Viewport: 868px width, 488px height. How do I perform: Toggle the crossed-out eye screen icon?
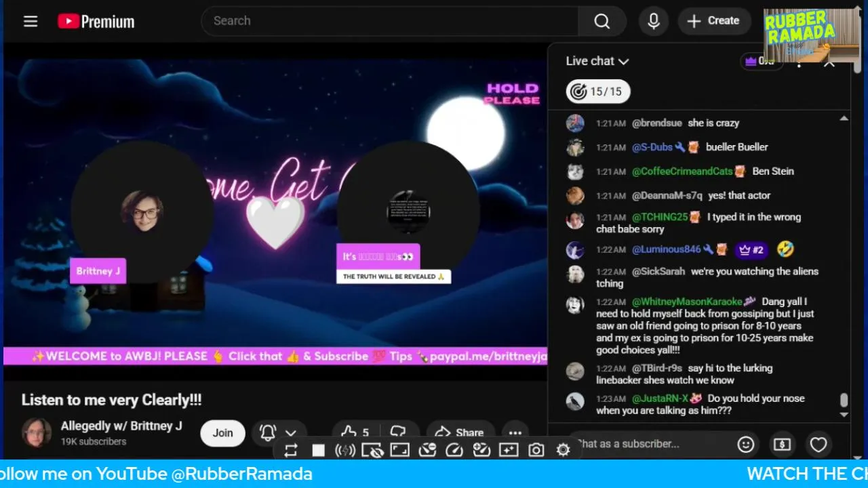click(372, 450)
